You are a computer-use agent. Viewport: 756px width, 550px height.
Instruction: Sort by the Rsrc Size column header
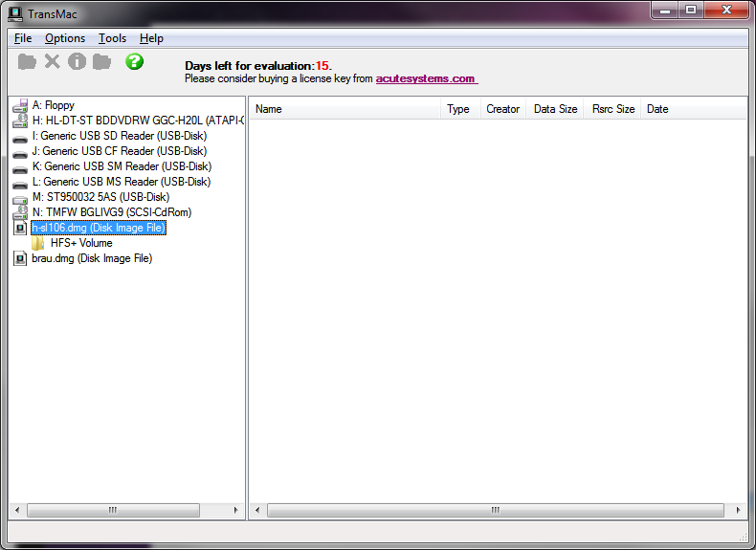click(612, 109)
